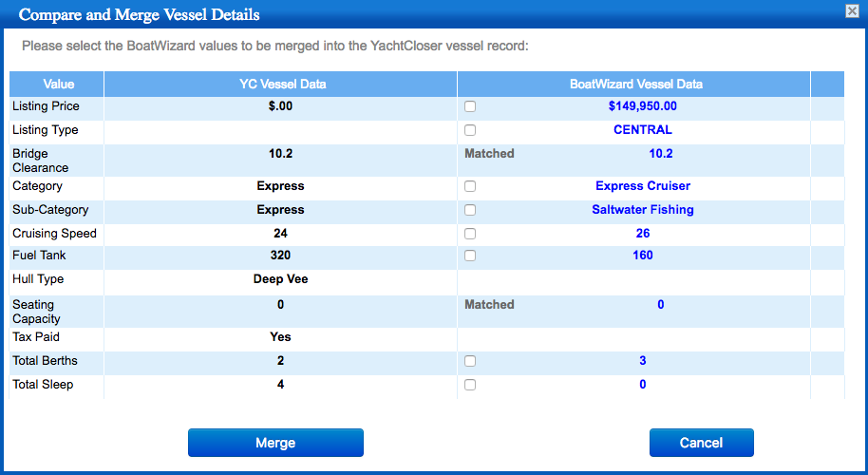Tick the Total Sleep merge checkbox

[x=470, y=385]
